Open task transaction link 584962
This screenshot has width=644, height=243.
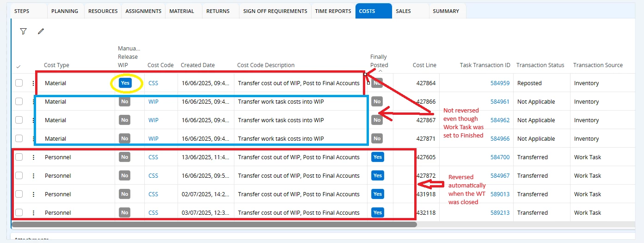click(500, 120)
